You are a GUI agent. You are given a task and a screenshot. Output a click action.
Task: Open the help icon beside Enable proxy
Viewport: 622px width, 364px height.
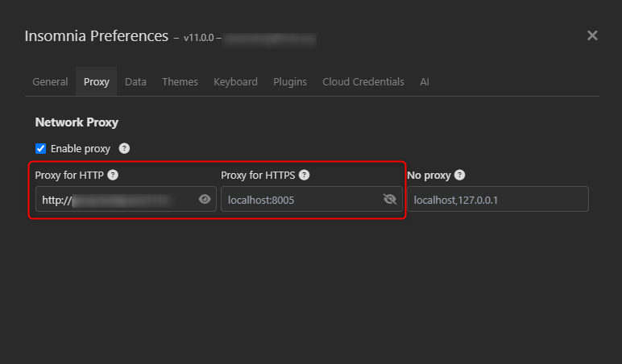click(124, 148)
